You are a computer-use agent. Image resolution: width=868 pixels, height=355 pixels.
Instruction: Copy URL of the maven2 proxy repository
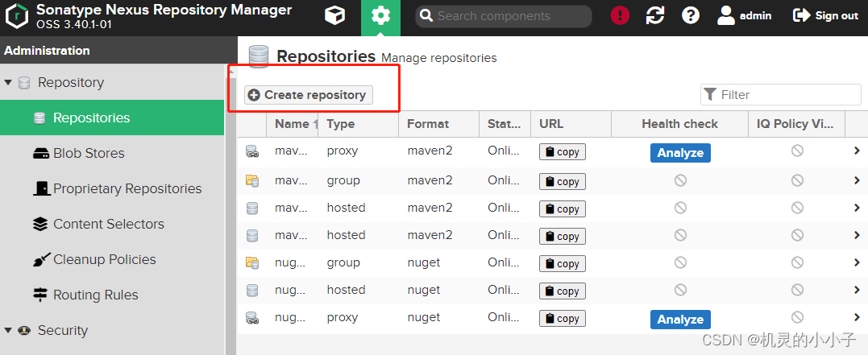[563, 152]
